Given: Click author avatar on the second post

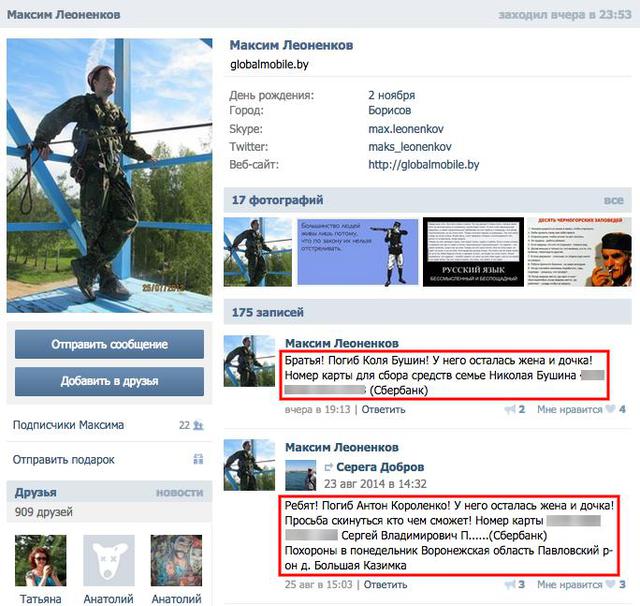Looking at the screenshot, I should pyautogui.click(x=249, y=464).
